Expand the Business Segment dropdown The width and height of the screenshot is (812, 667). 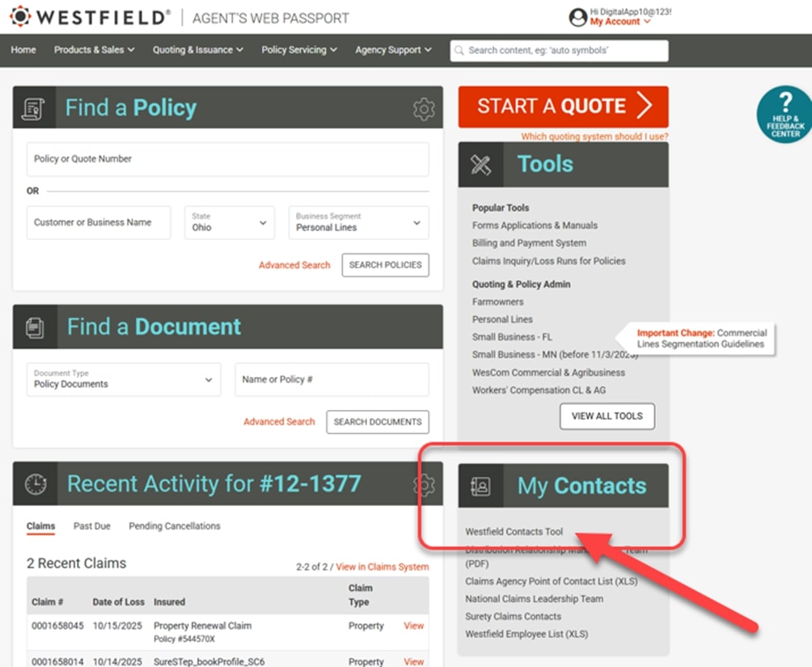click(x=358, y=222)
